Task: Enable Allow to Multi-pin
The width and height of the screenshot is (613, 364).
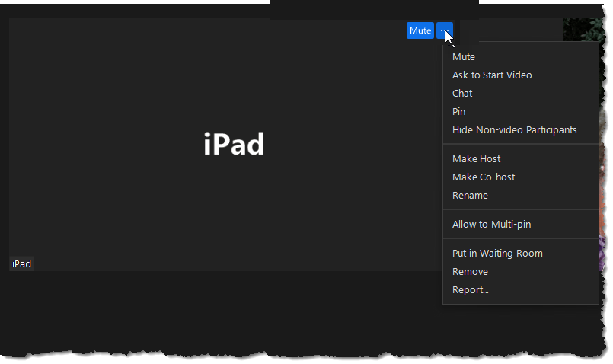Action: click(x=491, y=225)
